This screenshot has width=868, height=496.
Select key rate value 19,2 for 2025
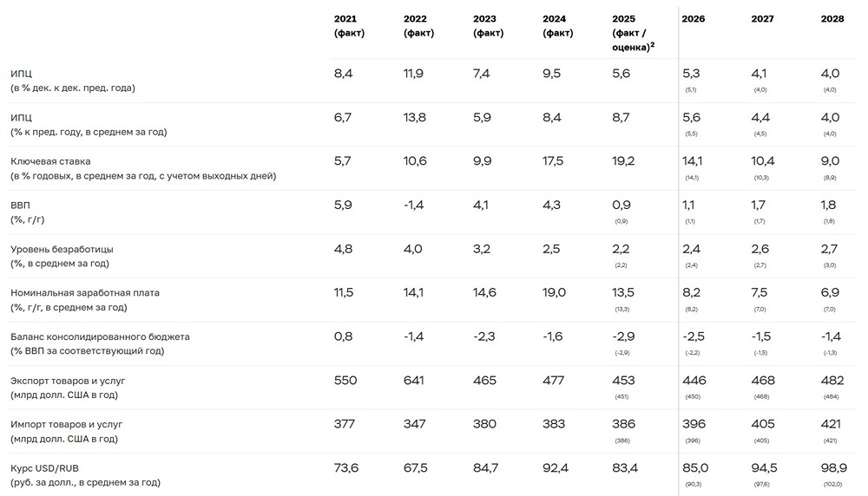click(624, 161)
